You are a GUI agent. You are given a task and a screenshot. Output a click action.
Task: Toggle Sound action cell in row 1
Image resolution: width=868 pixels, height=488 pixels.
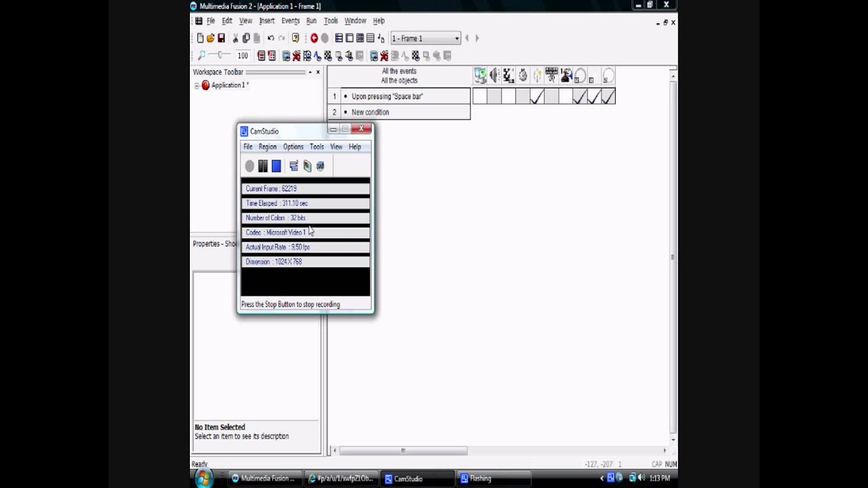pyautogui.click(x=494, y=97)
